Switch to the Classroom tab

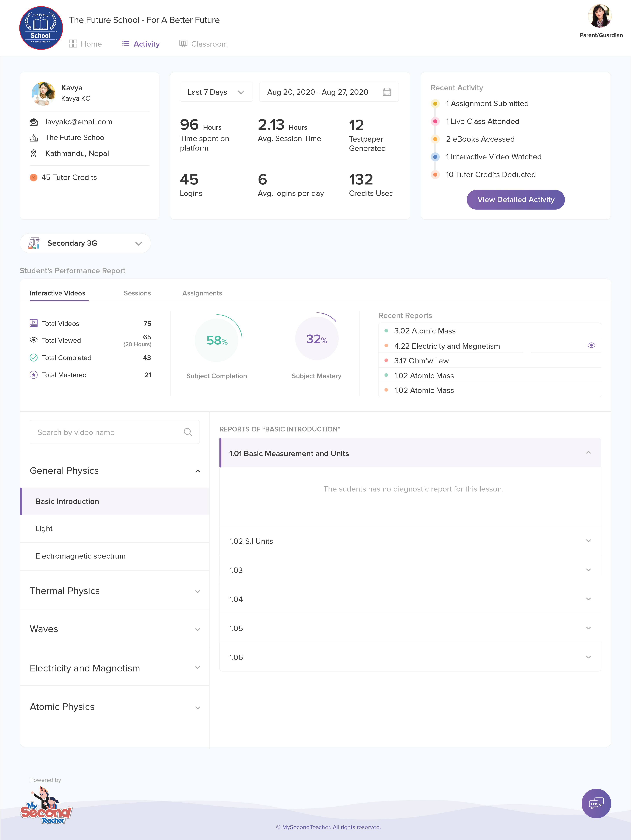pos(204,44)
